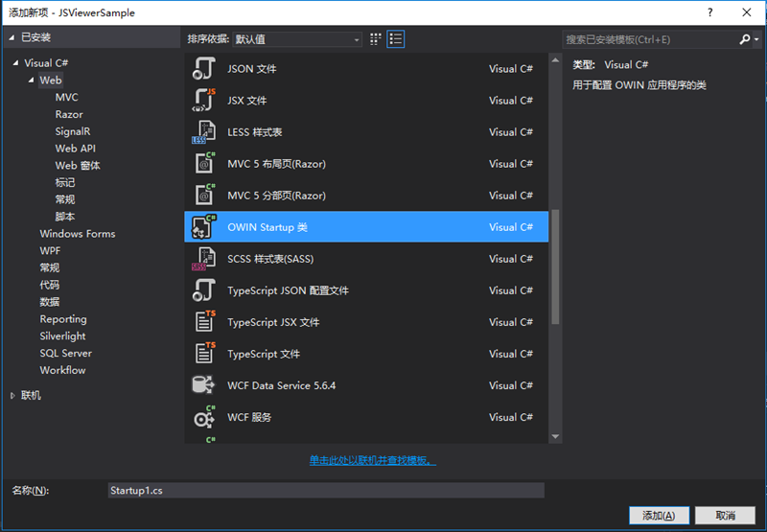Select Windows Forms category
The width and height of the screenshot is (767, 532).
click(77, 234)
